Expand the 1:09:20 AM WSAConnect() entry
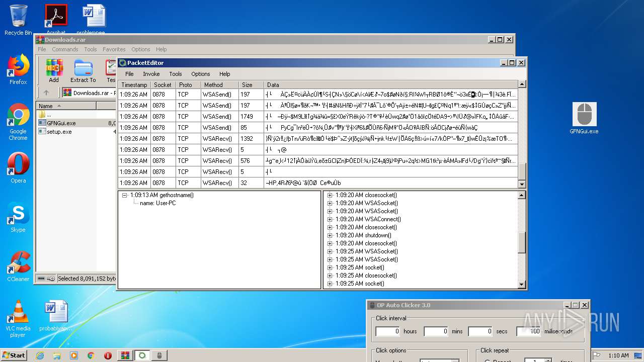 click(x=330, y=219)
